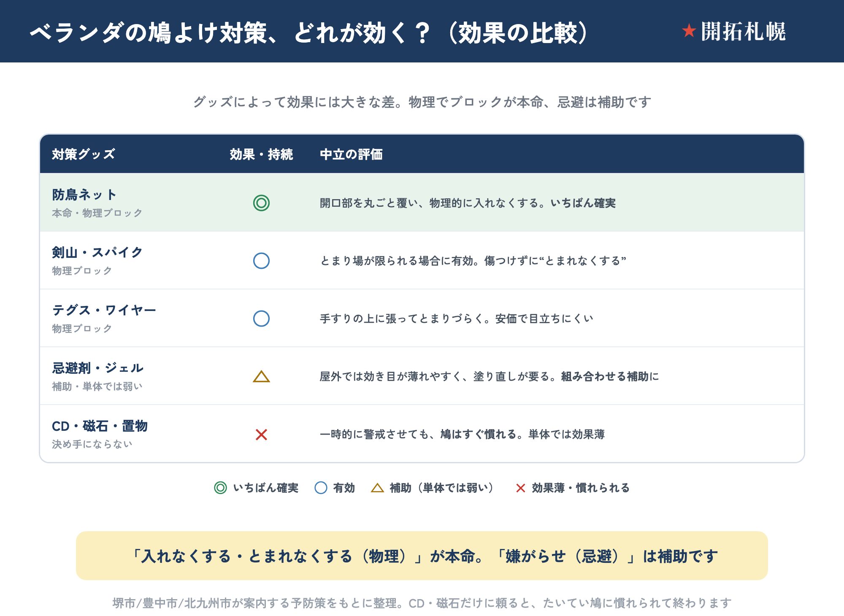Click the triangle icon in 忌避剤・ジェル row
This screenshot has height=616, width=844.
(x=261, y=376)
